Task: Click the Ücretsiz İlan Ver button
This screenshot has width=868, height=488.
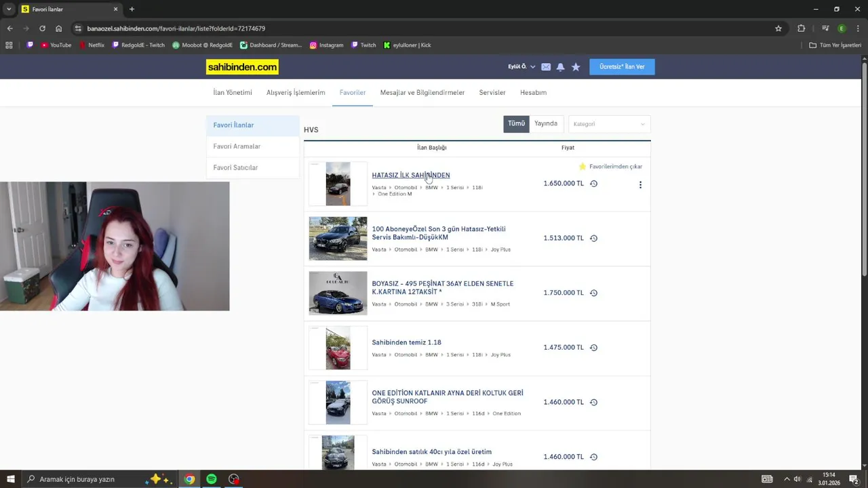Action: pyautogui.click(x=622, y=67)
